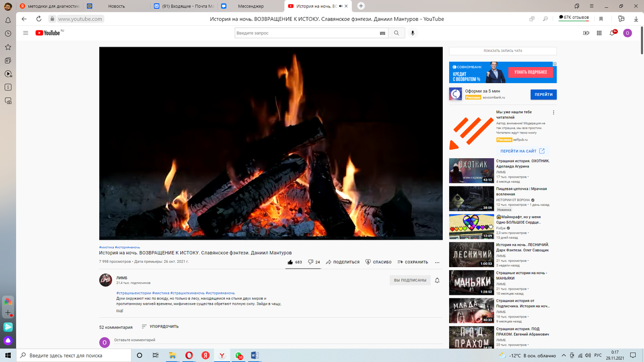This screenshot has width=644, height=362.
Task: Open Word from the taskbar
Action: 255,355
